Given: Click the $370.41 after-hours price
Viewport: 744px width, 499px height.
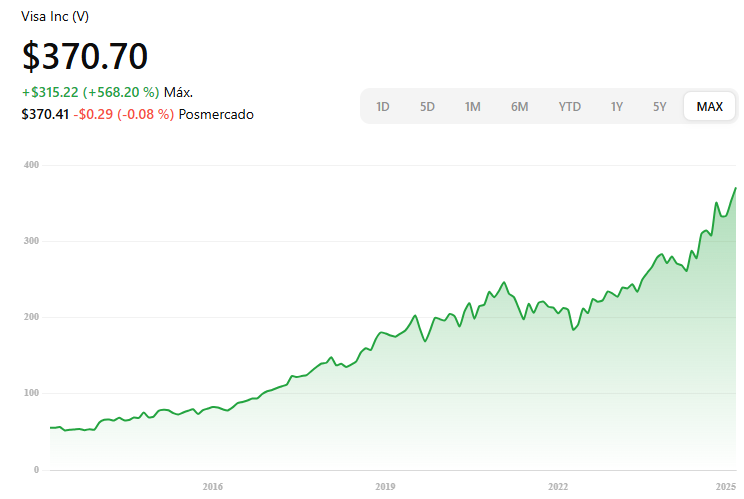Looking at the screenshot, I should coord(45,114).
